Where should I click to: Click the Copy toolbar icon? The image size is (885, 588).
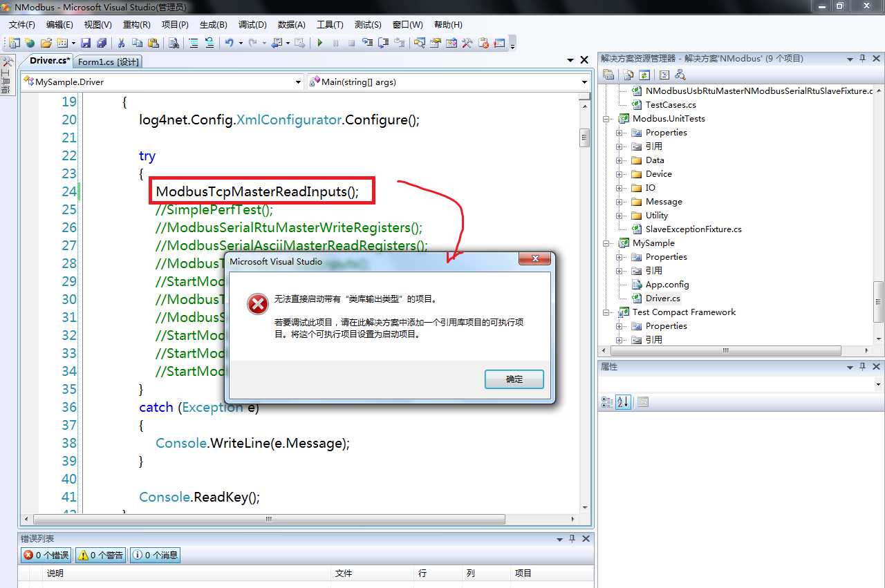pyautogui.click(x=137, y=43)
